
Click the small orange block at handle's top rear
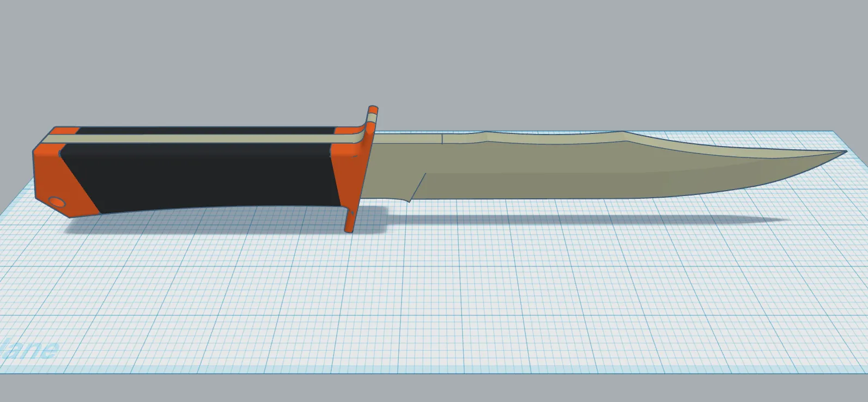65,131
